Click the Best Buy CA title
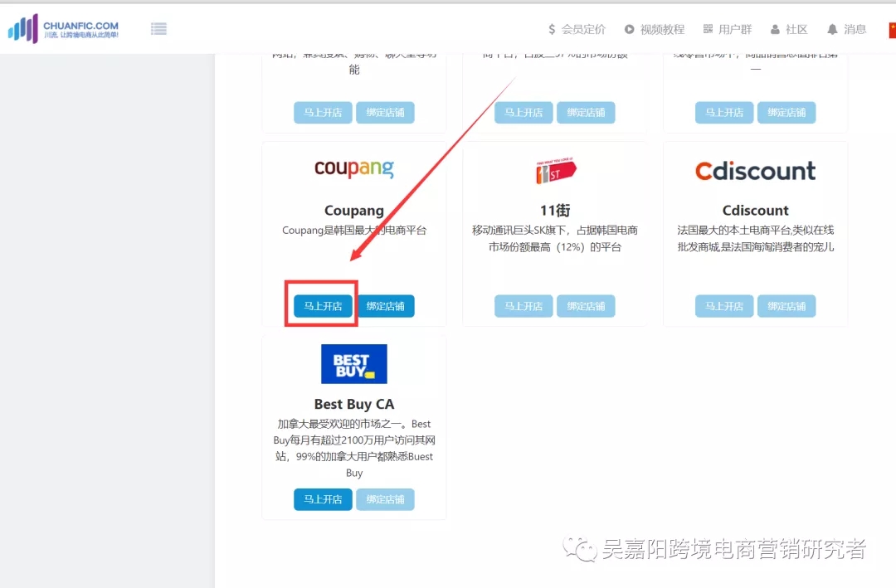 354,404
